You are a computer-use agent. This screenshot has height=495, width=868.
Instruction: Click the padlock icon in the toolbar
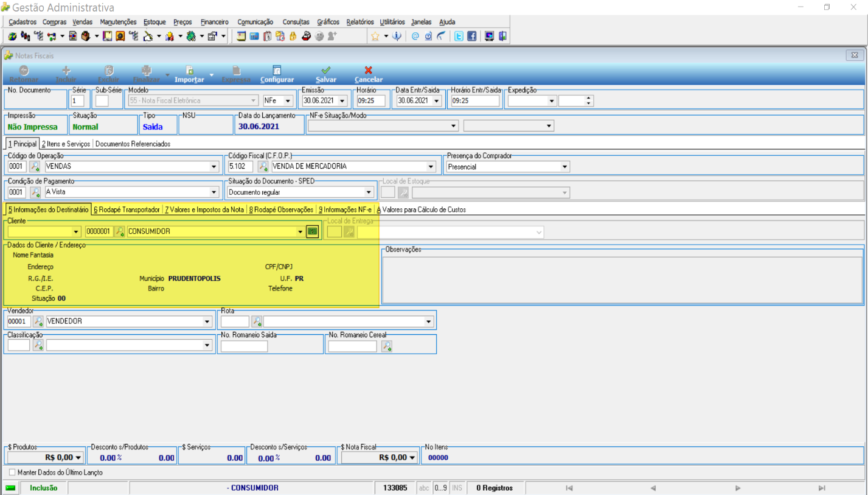pos(293,36)
